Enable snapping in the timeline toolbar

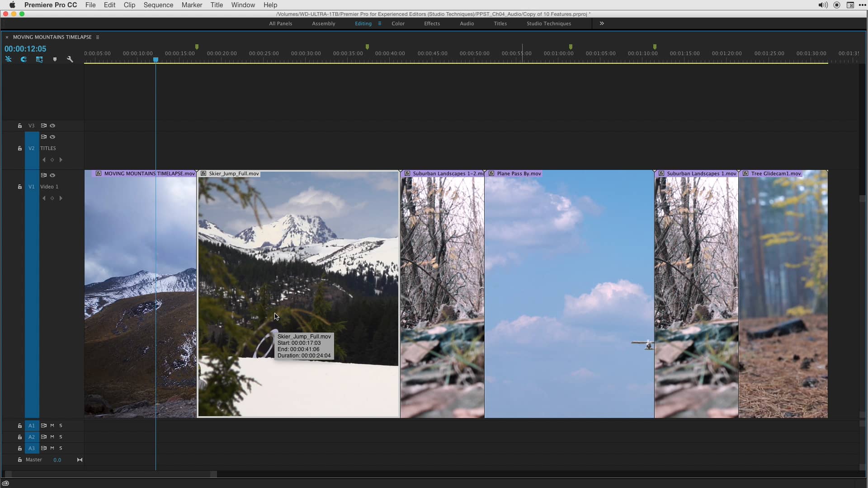(23, 59)
